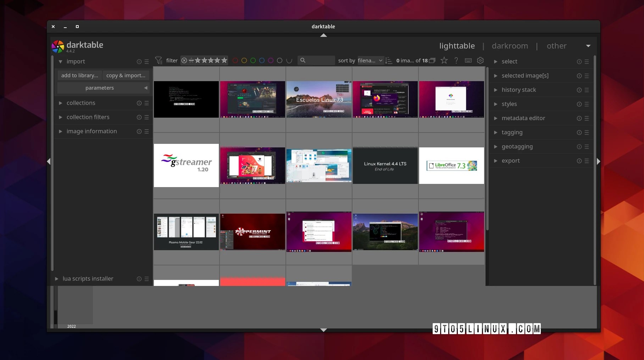The height and width of the screenshot is (360, 644).
Task: Click the copy & import button
Action: pyautogui.click(x=126, y=75)
